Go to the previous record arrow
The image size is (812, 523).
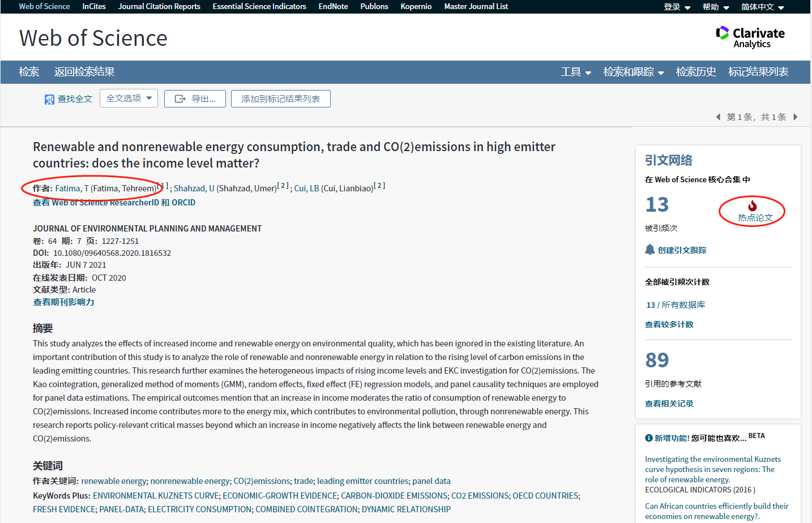pos(718,117)
